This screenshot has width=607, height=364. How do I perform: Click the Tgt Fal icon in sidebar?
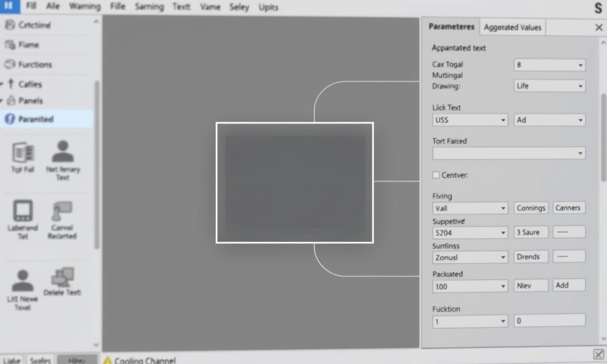click(x=23, y=152)
